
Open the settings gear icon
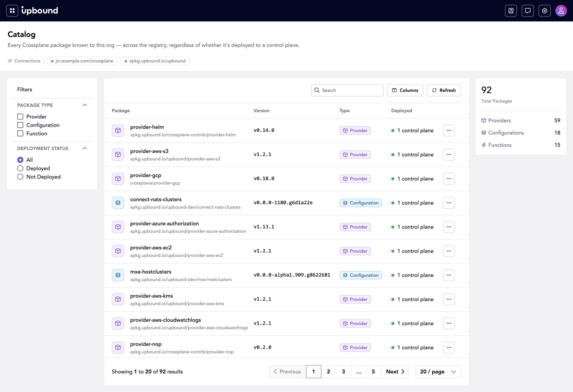point(544,11)
